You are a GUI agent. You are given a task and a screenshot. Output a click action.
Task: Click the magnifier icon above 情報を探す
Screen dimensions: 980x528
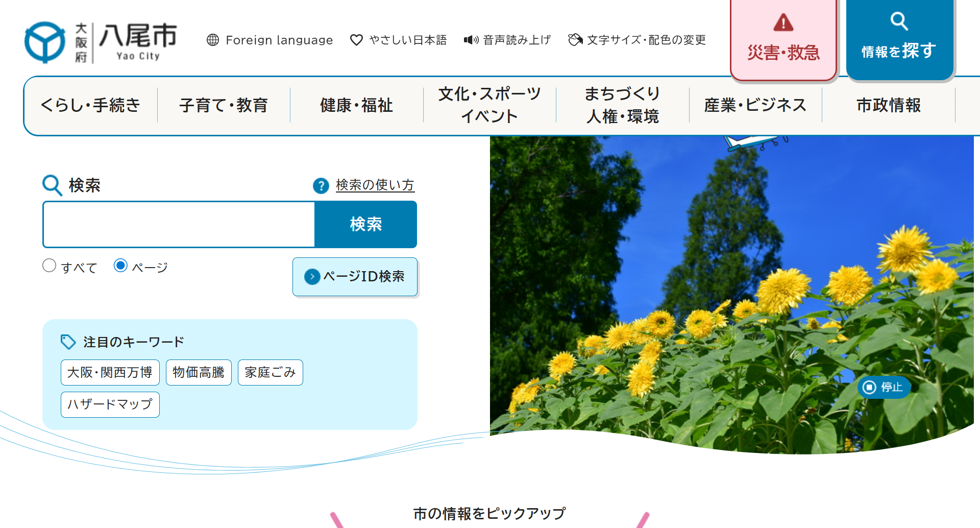click(899, 21)
